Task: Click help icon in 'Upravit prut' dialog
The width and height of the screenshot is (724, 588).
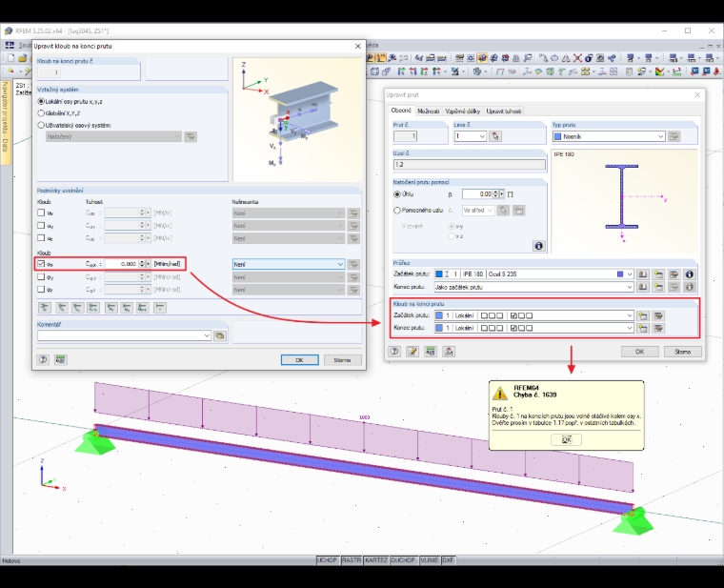Action: point(394,352)
